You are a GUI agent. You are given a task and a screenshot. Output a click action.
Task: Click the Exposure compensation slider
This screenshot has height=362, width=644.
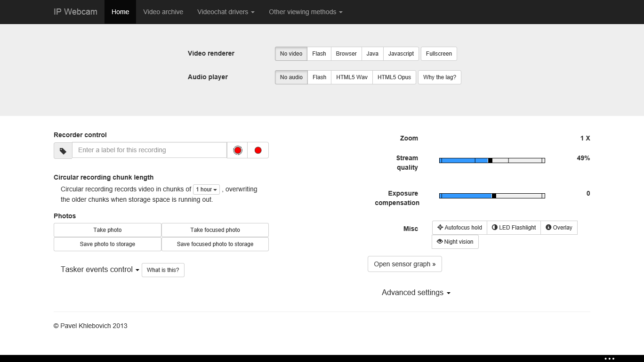click(492, 196)
